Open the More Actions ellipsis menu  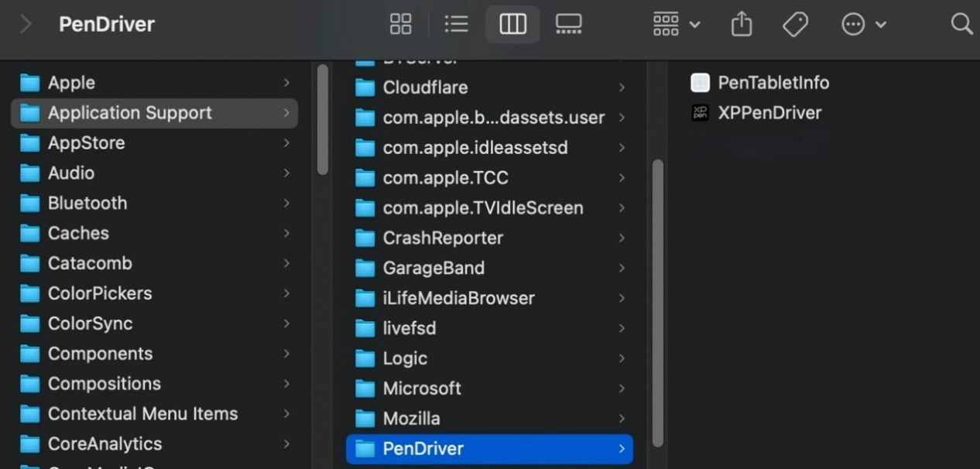pyautogui.click(x=862, y=25)
